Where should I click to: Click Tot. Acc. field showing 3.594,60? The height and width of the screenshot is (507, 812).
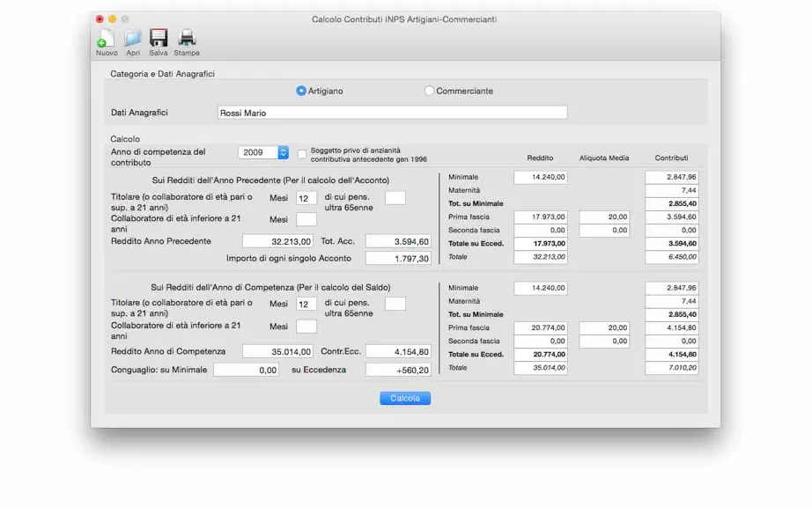398,241
